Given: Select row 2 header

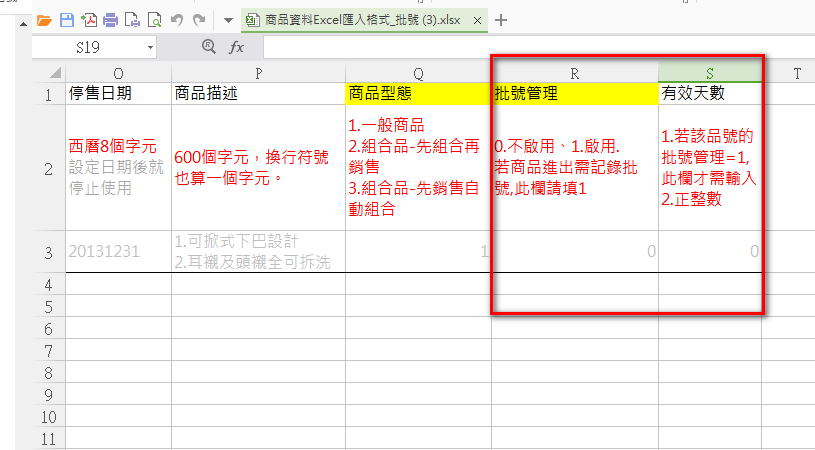Looking at the screenshot, I should tap(49, 168).
